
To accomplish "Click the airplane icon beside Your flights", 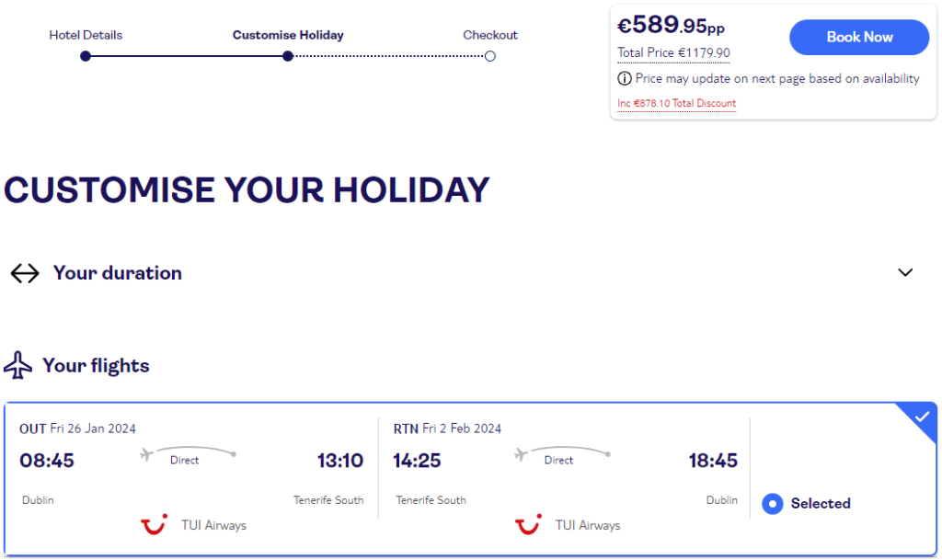I will (18, 365).
